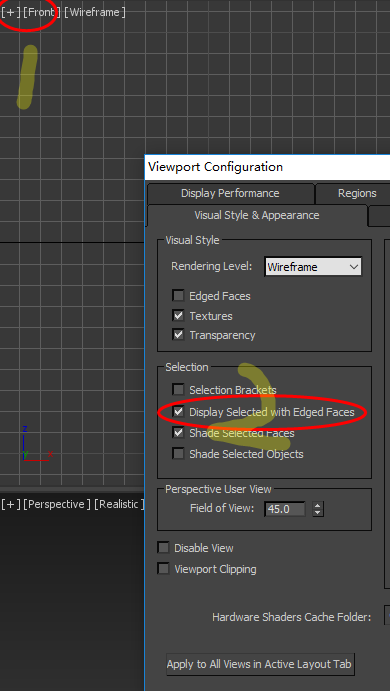Viewport: 390px width, 691px height.
Task: Click the Field of View value field
Action: point(285,509)
